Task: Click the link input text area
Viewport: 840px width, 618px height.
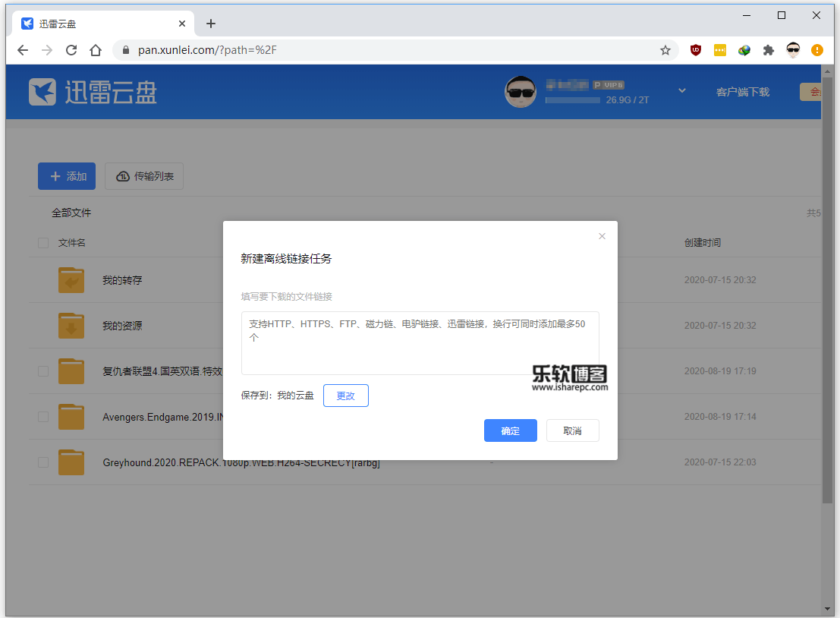Action: click(x=420, y=343)
